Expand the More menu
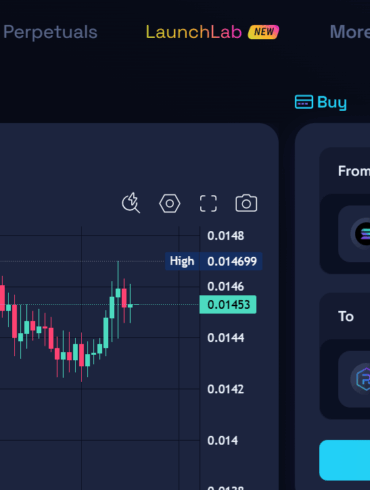Image resolution: width=370 pixels, height=490 pixels. click(350, 32)
